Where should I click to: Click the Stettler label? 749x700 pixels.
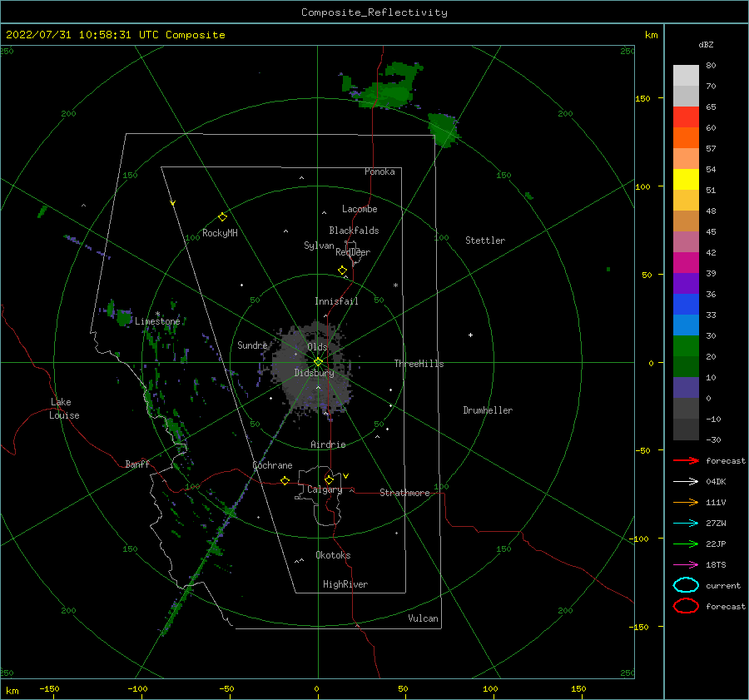(485, 241)
